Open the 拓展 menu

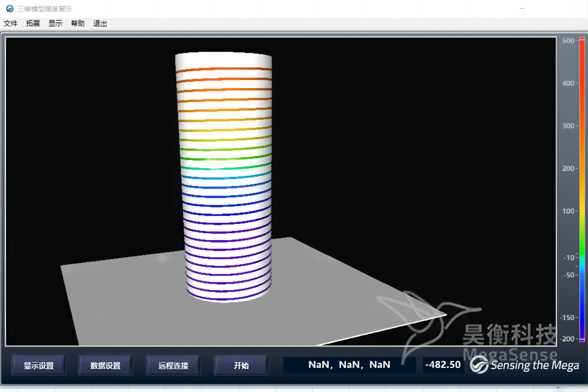click(x=33, y=23)
